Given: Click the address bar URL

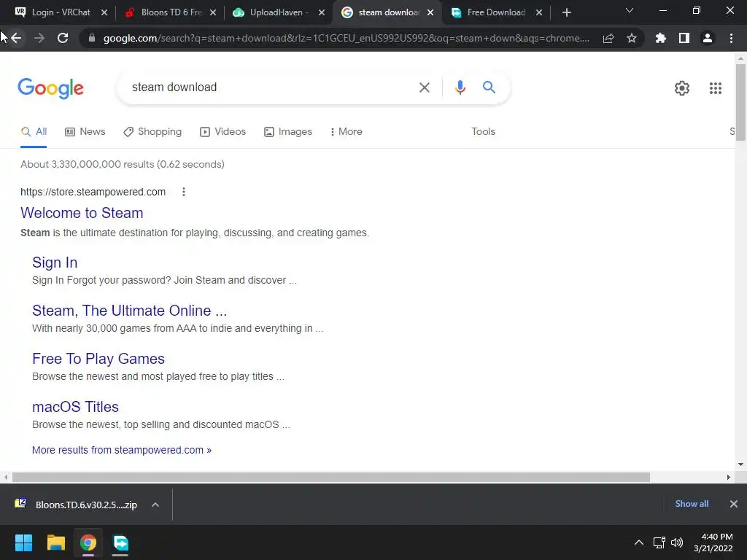Looking at the screenshot, I should pyautogui.click(x=346, y=38).
